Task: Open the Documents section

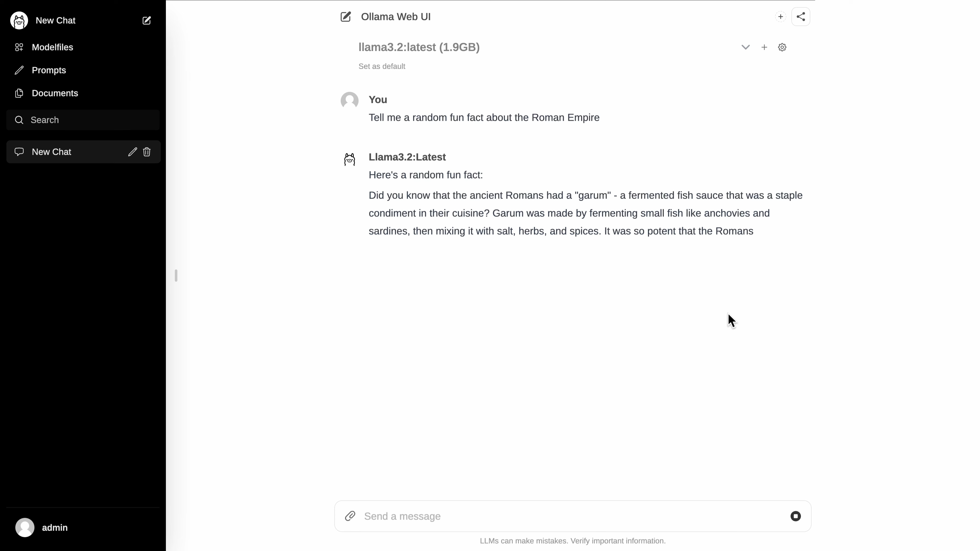Action: (x=55, y=93)
